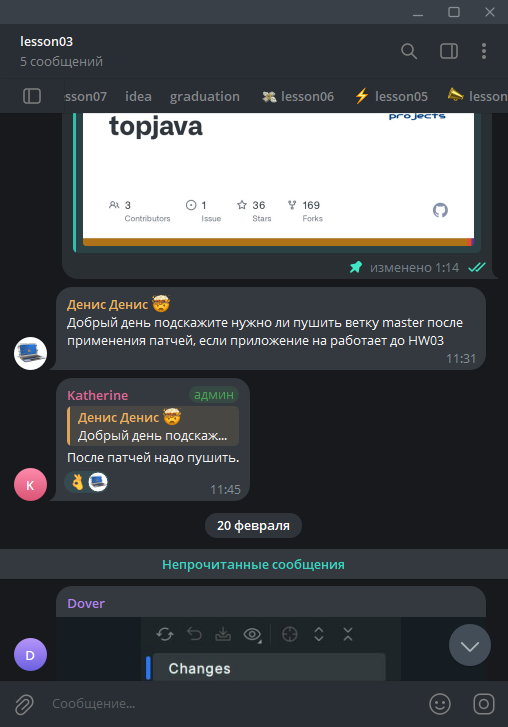The image size is (508, 727).
Task: Switch to the idea topic tab
Action: tap(138, 96)
